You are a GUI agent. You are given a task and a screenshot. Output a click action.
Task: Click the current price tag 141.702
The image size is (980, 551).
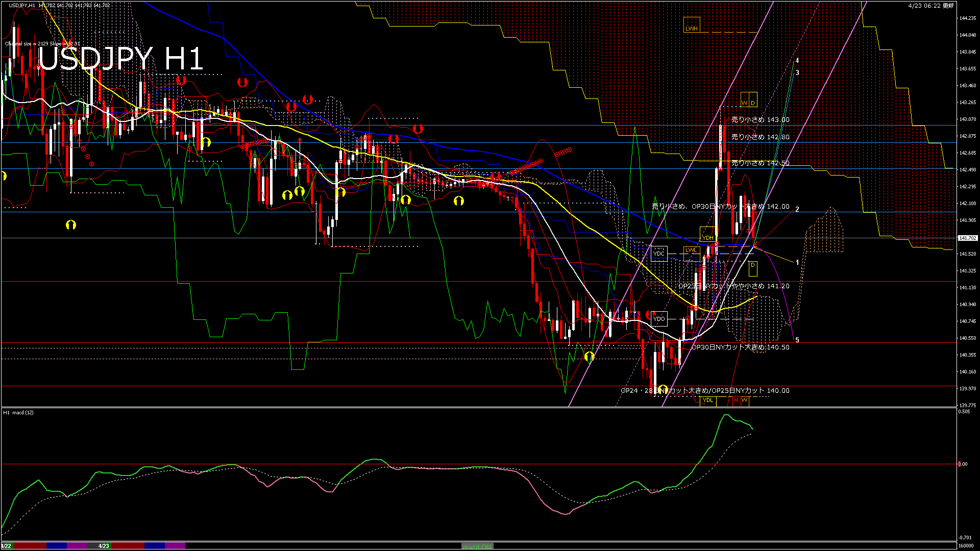[967, 238]
